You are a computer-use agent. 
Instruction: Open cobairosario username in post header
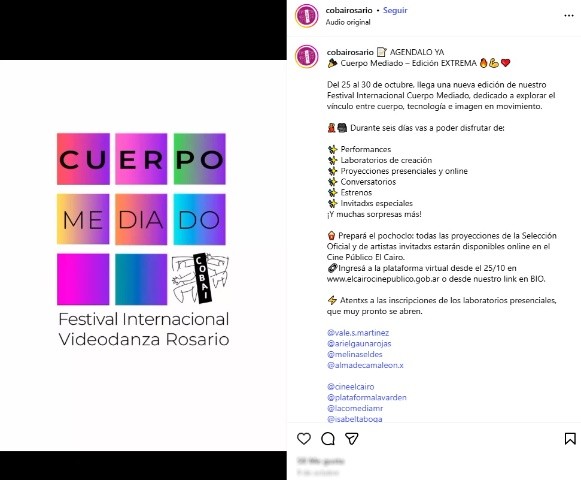point(349,10)
